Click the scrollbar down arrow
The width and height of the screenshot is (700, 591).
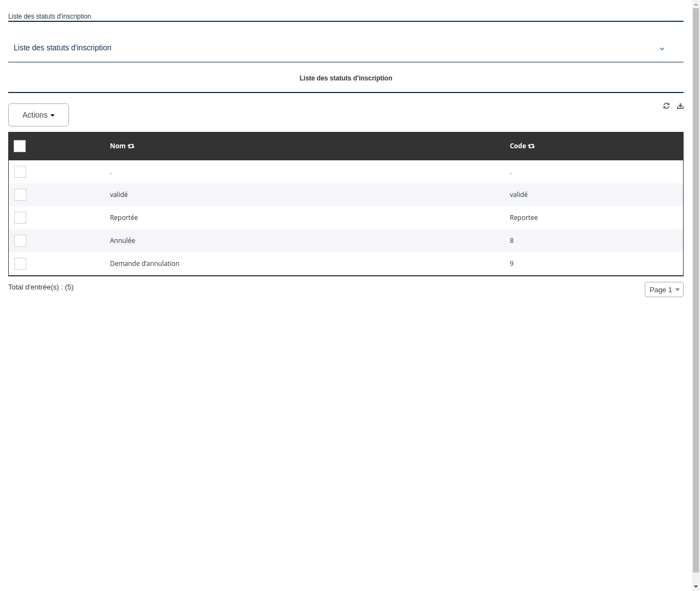(x=696, y=587)
